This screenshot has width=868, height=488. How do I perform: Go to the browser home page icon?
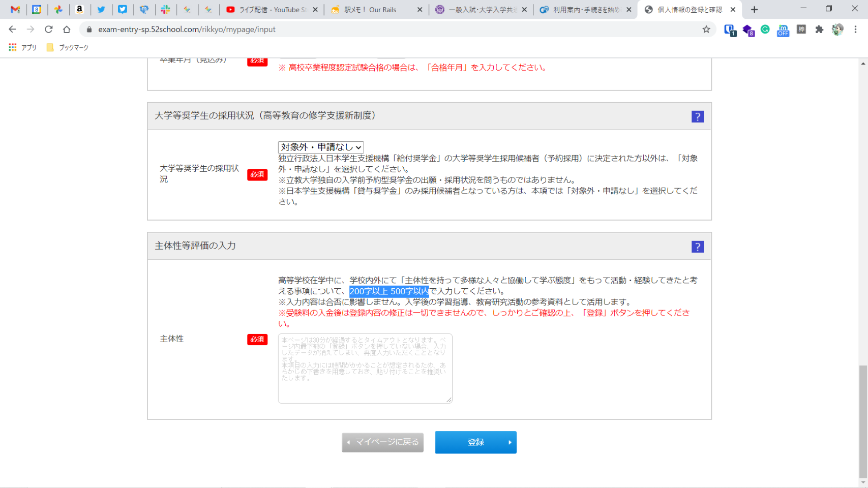(67, 29)
